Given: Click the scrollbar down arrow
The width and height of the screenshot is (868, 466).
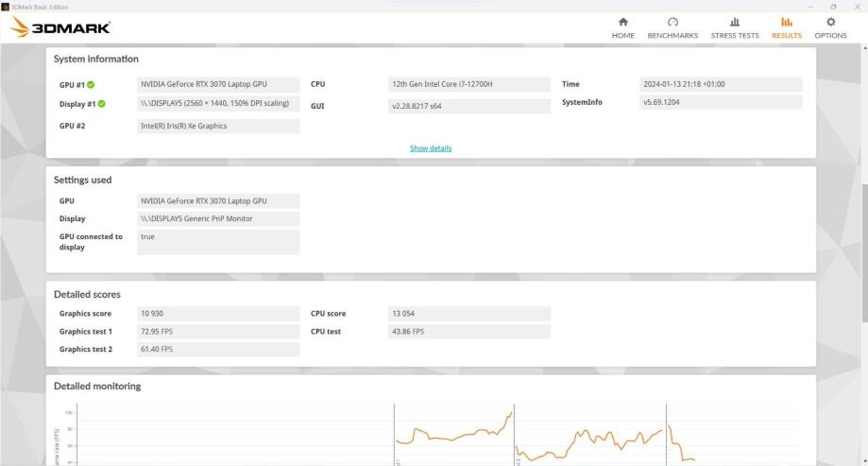Looking at the screenshot, I should tap(864, 461).
